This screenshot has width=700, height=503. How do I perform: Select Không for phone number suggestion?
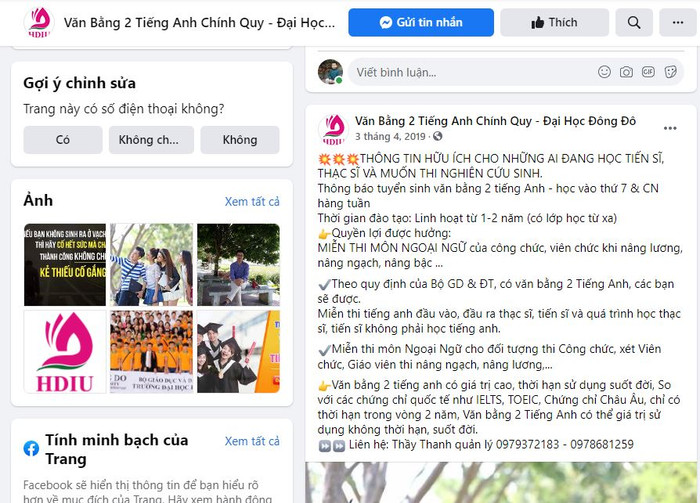coord(240,140)
